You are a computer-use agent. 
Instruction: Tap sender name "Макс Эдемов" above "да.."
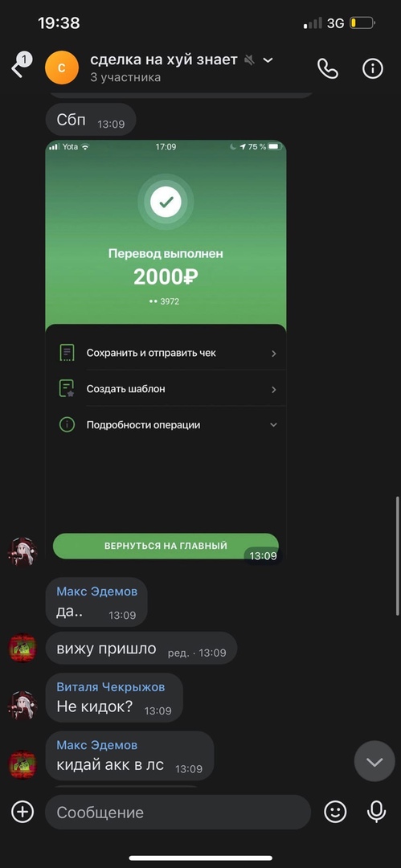tap(97, 592)
